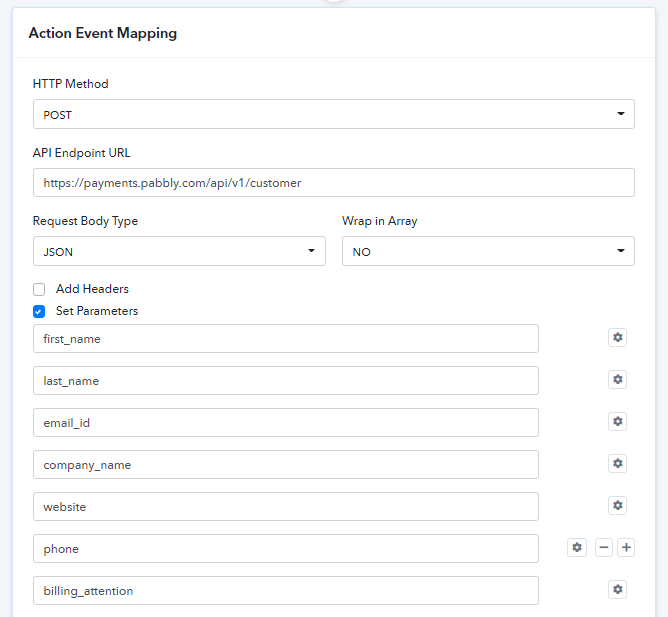The image size is (668, 617).
Task: Open settings gear for company_name parameter
Action: [x=617, y=464]
